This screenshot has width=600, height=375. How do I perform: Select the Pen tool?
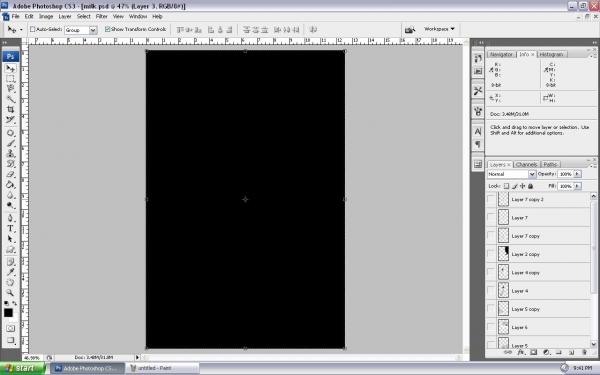click(10, 218)
